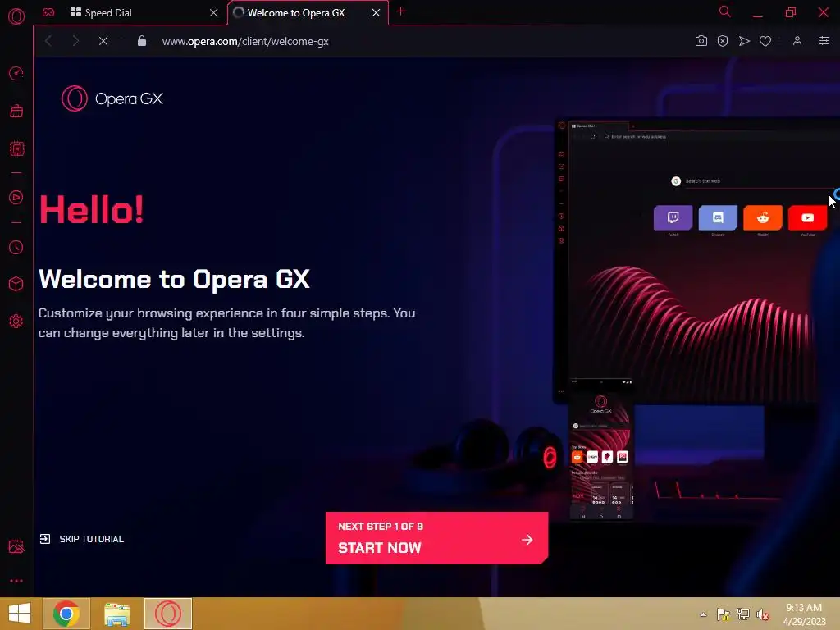Open the account profile icon
The image size is (840, 630).
point(797,41)
